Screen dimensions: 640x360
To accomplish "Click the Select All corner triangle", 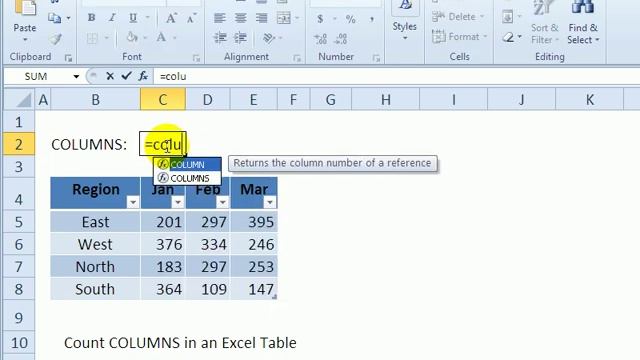I will (20, 99).
